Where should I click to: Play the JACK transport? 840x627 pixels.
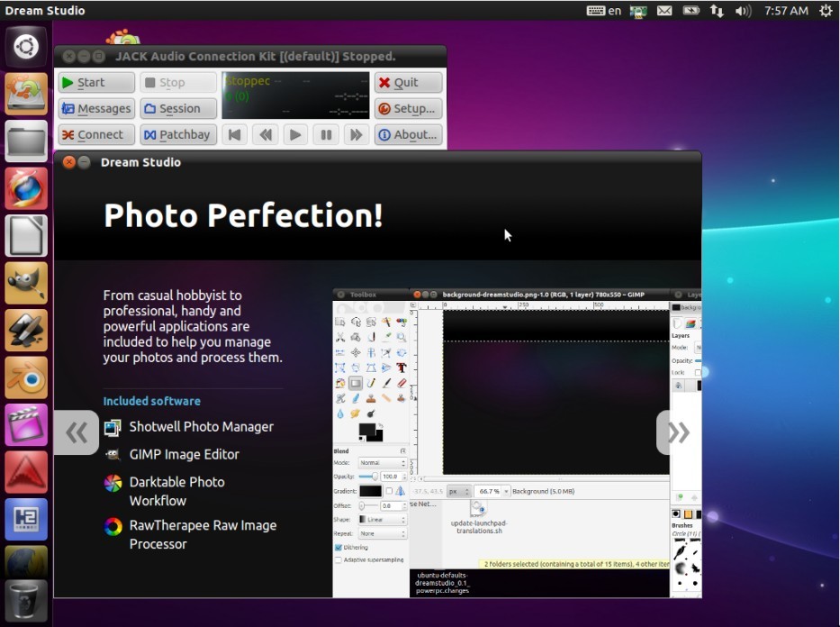pyautogui.click(x=295, y=134)
